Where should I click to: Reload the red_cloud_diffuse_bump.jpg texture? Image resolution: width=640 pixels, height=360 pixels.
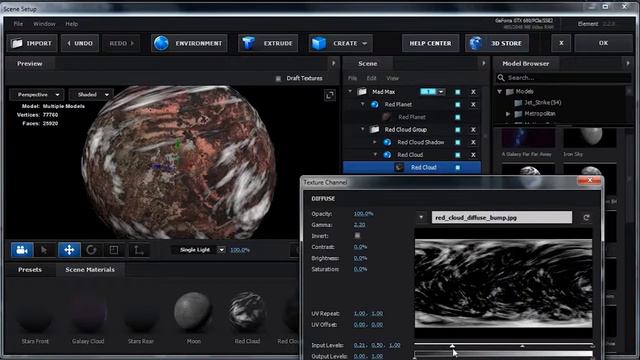tap(587, 218)
